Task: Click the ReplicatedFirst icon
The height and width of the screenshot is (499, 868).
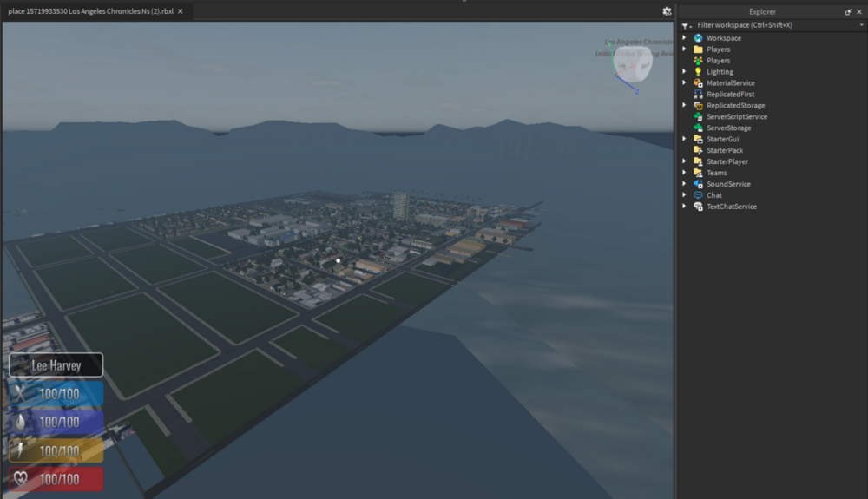Action: coord(698,94)
